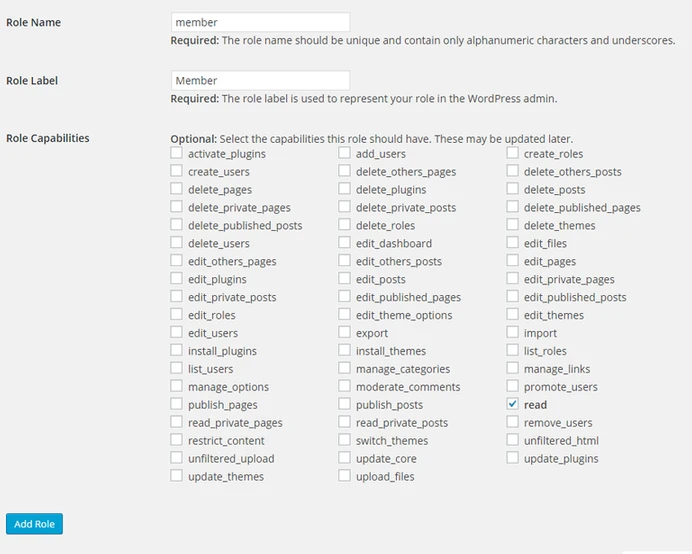The image size is (692, 554).
Task: Focus the Role Name input field
Action: pos(260,22)
